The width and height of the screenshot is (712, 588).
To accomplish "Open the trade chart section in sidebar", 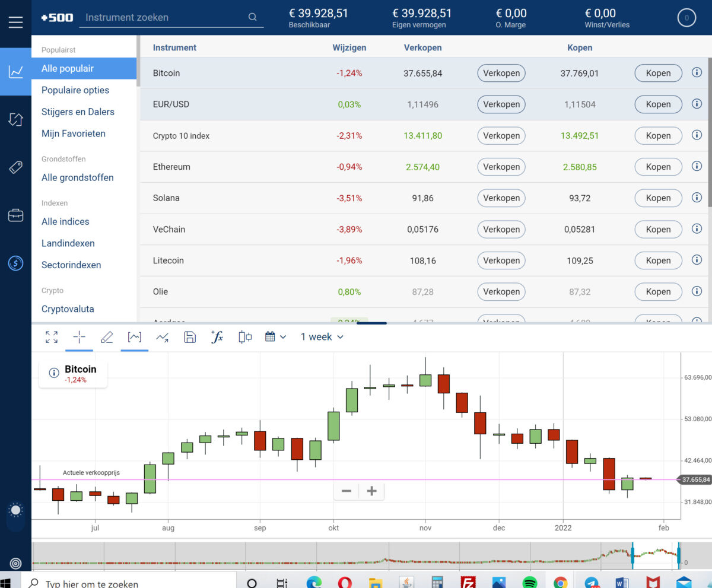I will [x=15, y=72].
